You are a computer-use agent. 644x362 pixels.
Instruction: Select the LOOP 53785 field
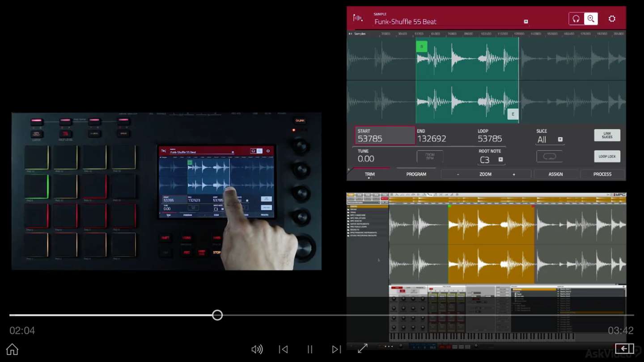(x=491, y=136)
